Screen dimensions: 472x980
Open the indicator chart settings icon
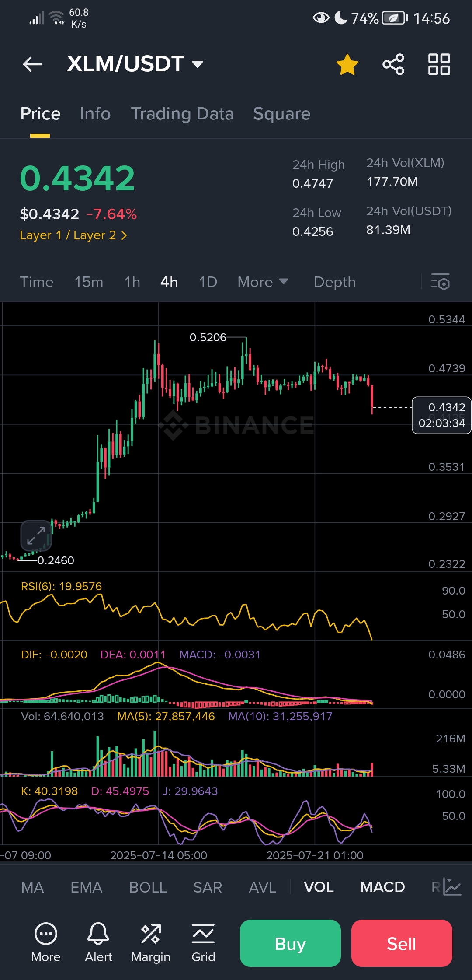click(452, 887)
